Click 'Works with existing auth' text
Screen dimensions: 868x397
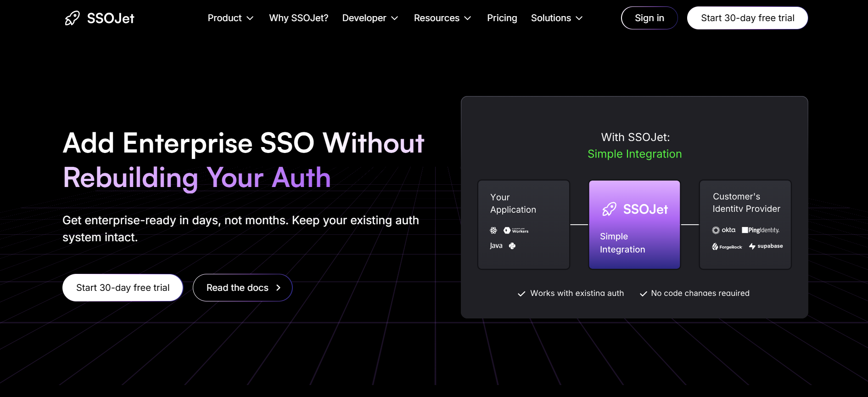click(x=577, y=293)
